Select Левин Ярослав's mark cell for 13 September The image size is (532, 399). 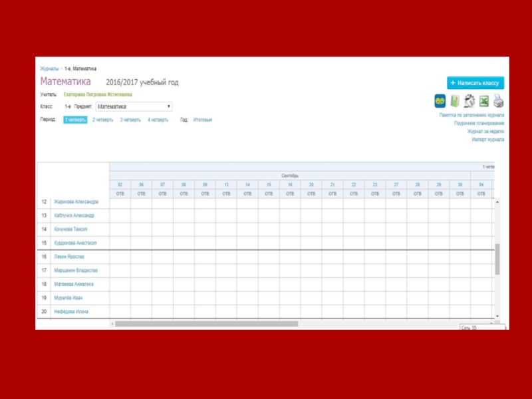(x=226, y=257)
